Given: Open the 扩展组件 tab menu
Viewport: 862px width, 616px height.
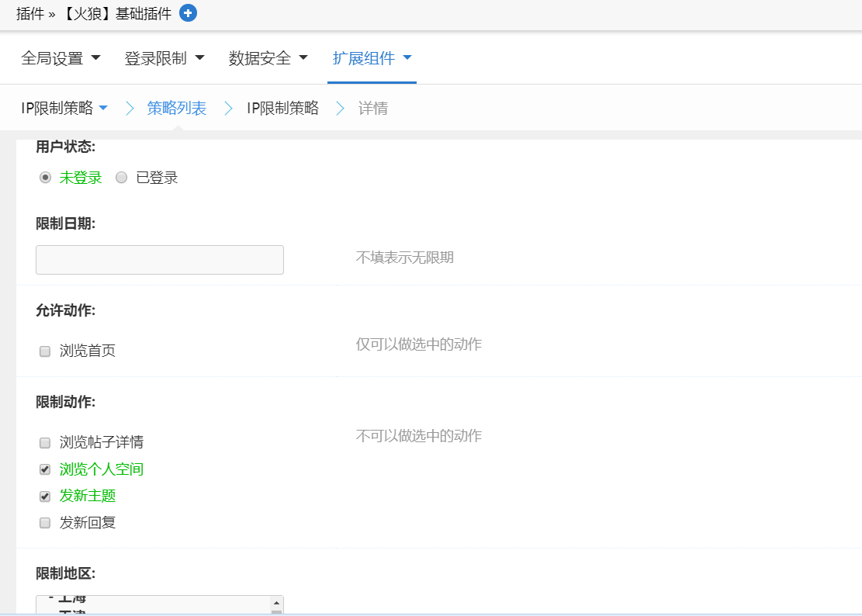Looking at the screenshot, I should (372, 58).
